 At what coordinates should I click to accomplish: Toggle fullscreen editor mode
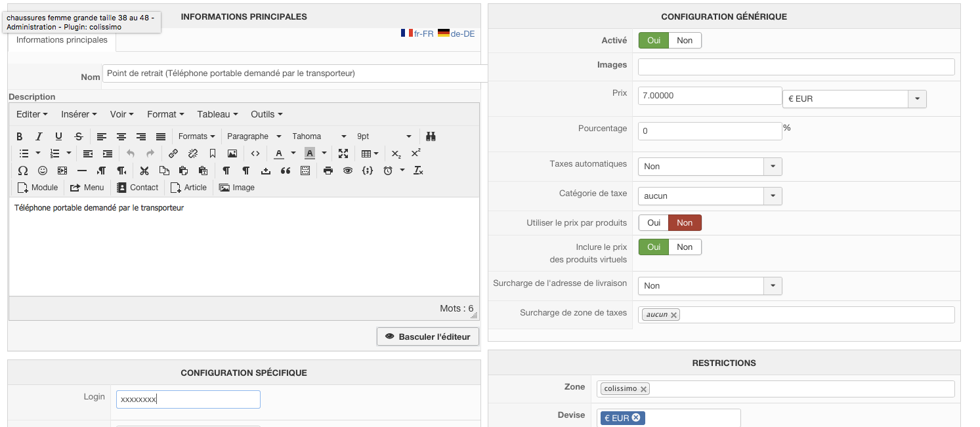point(343,153)
